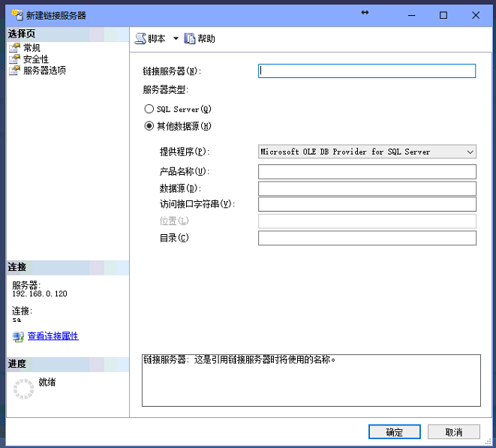496x448 pixels.
Task: Select the 常规 page icon
Action: (x=14, y=48)
